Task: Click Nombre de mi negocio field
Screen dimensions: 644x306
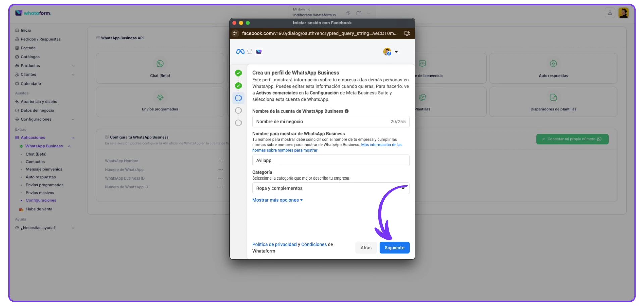Action: point(319,122)
